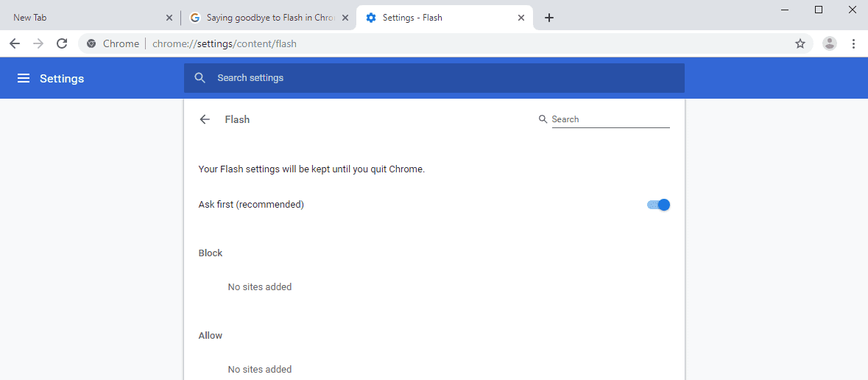The height and width of the screenshot is (380, 868).
Task: Click 'No sites added' under Allow
Action: [260, 370]
